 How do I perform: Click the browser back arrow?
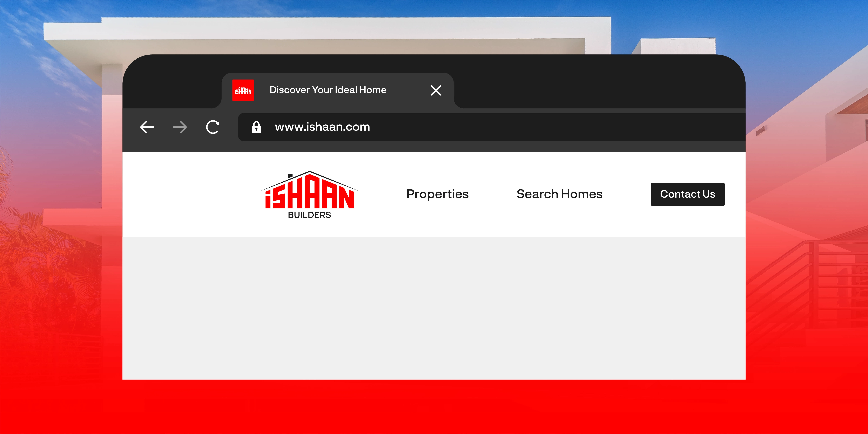(x=147, y=127)
